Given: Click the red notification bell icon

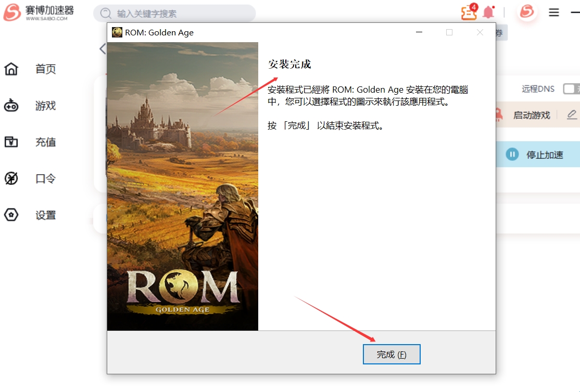Looking at the screenshot, I should [489, 12].
